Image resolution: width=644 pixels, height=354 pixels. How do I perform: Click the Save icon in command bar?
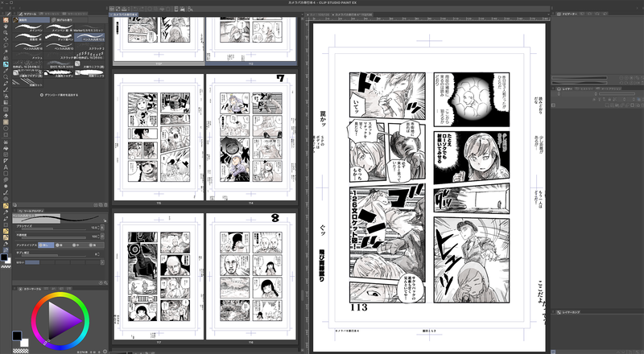124,9
